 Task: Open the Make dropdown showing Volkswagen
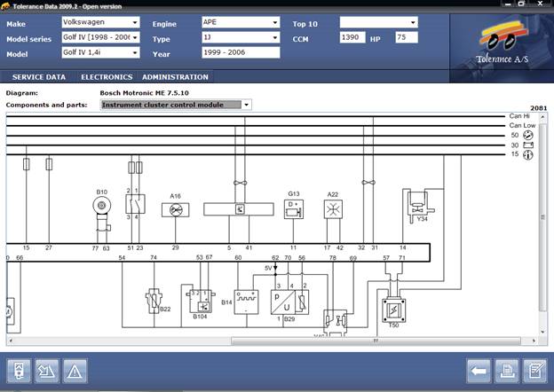(x=100, y=22)
